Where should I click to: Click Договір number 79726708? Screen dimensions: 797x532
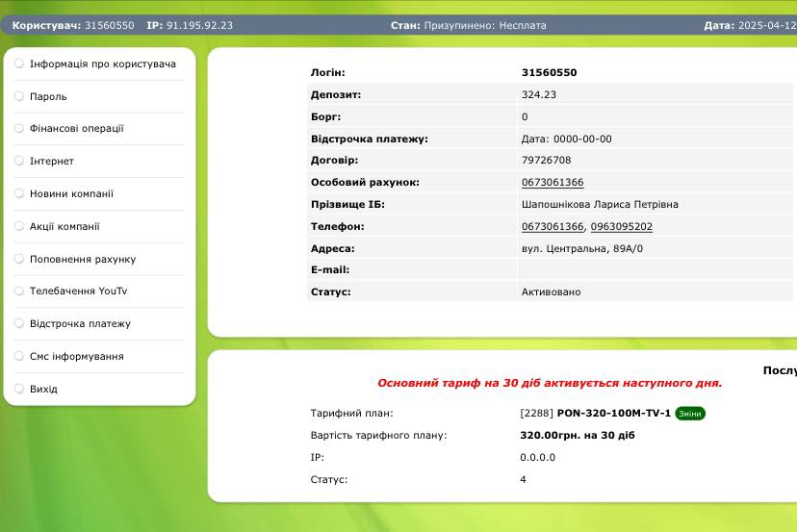(x=547, y=160)
